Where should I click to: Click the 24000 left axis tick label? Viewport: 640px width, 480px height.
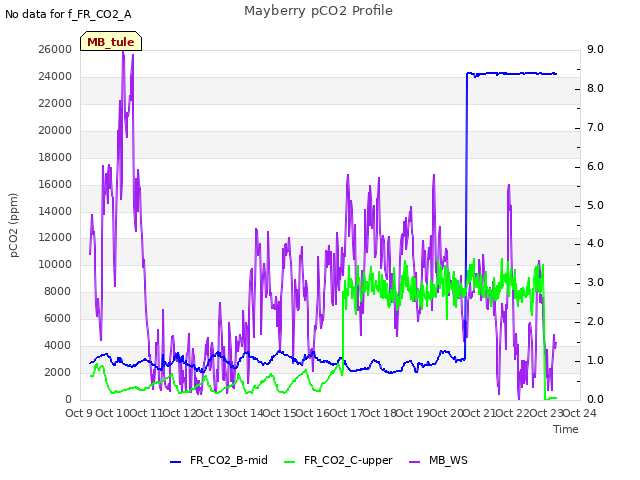coord(55,76)
